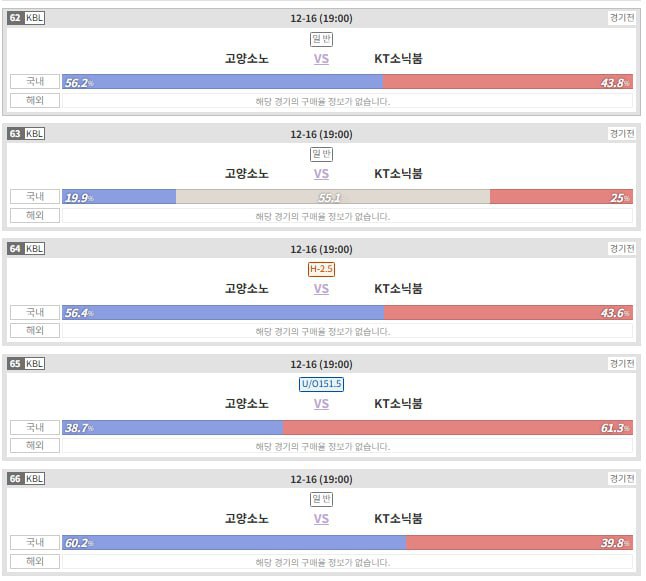
Task: Click the number 66 game badge
Action: pos(15,478)
